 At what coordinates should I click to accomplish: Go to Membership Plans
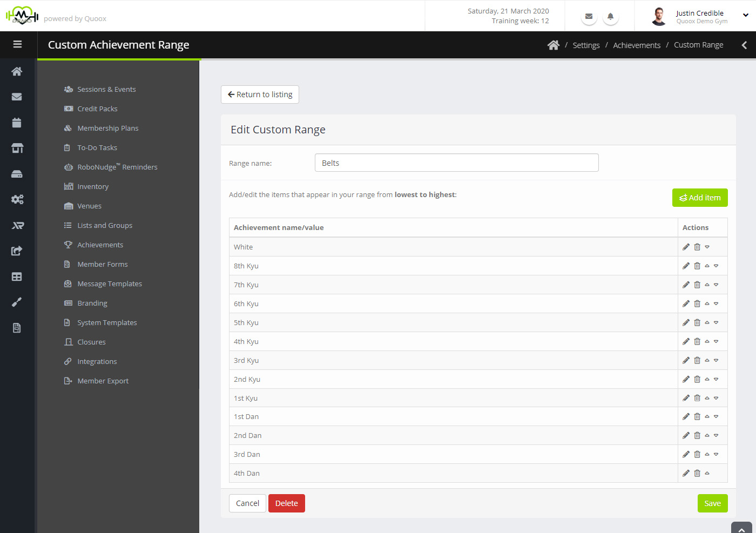(x=107, y=128)
